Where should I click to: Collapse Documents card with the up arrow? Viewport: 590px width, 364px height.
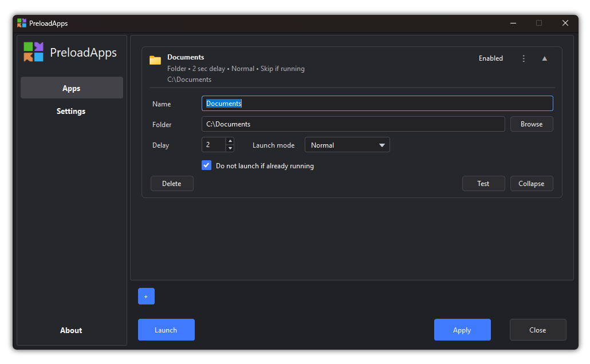545,58
